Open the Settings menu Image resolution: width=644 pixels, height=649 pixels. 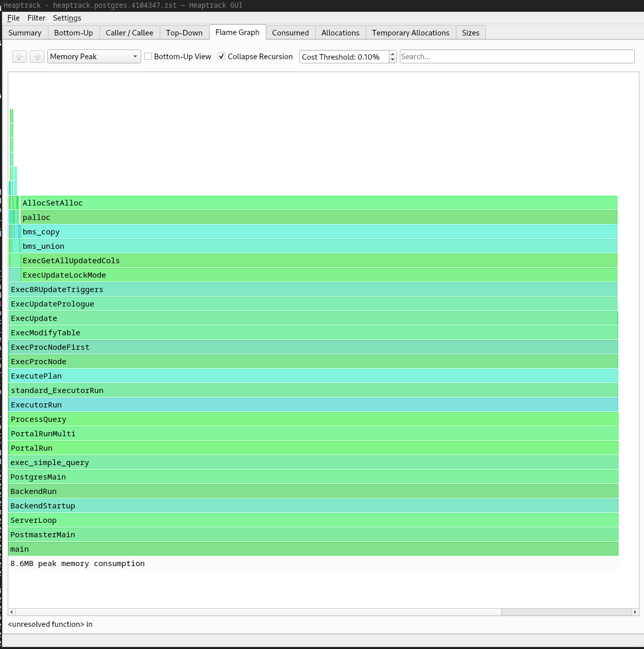67,18
